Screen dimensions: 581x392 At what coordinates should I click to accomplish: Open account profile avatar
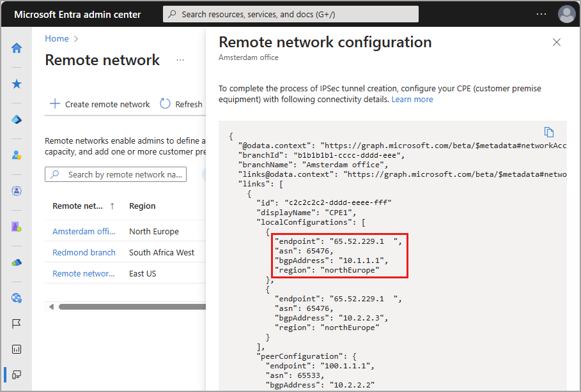(x=566, y=14)
